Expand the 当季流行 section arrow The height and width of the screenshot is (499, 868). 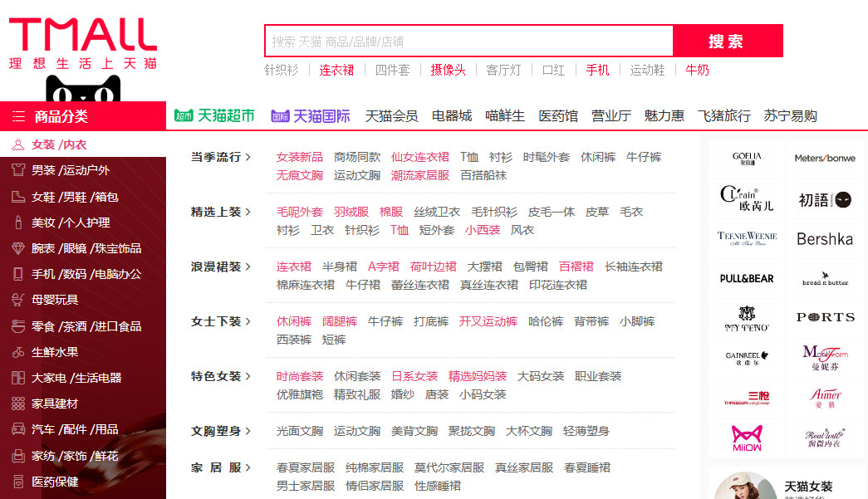click(x=248, y=157)
